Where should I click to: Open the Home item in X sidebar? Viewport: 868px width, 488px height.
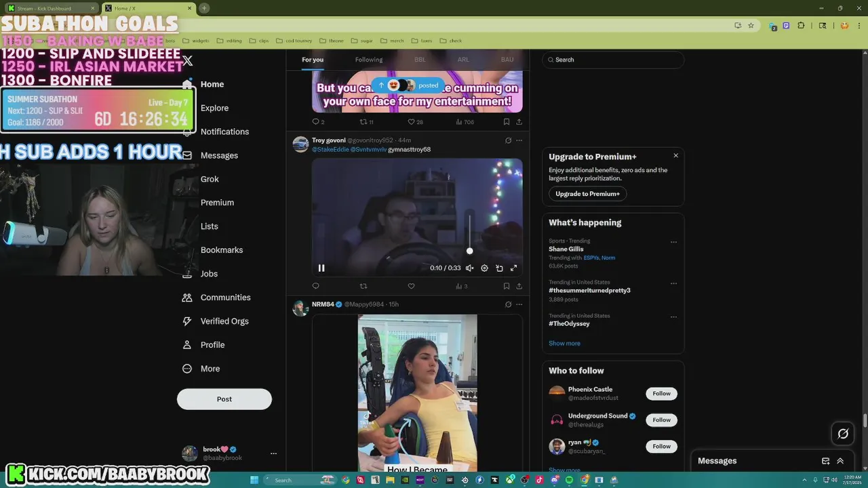point(212,84)
